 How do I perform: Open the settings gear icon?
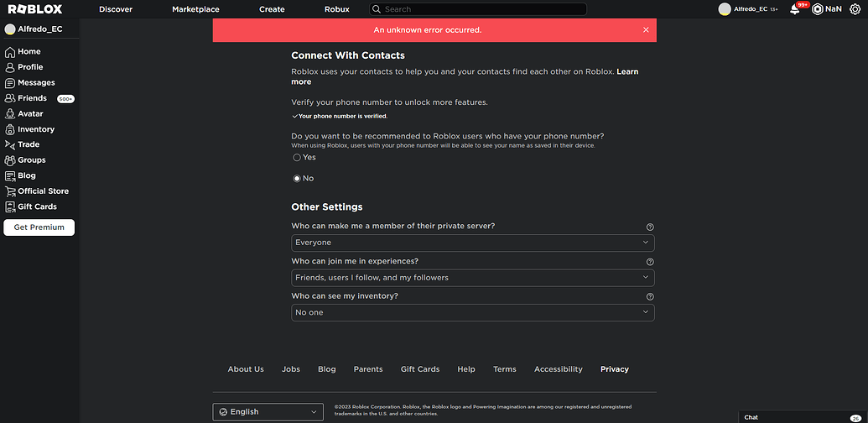coord(855,9)
